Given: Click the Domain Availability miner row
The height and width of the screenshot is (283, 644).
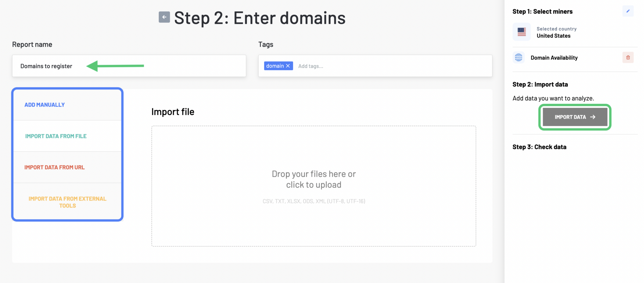Looking at the screenshot, I should click(x=554, y=57).
